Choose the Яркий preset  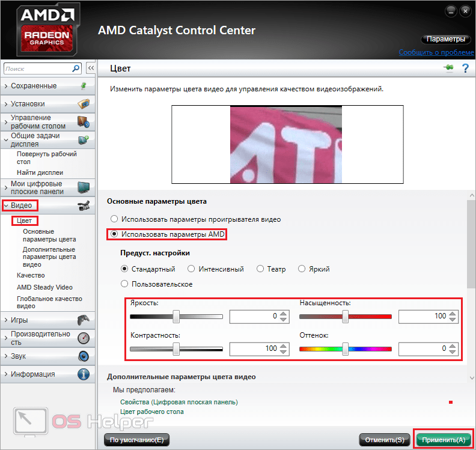pyautogui.click(x=314, y=269)
